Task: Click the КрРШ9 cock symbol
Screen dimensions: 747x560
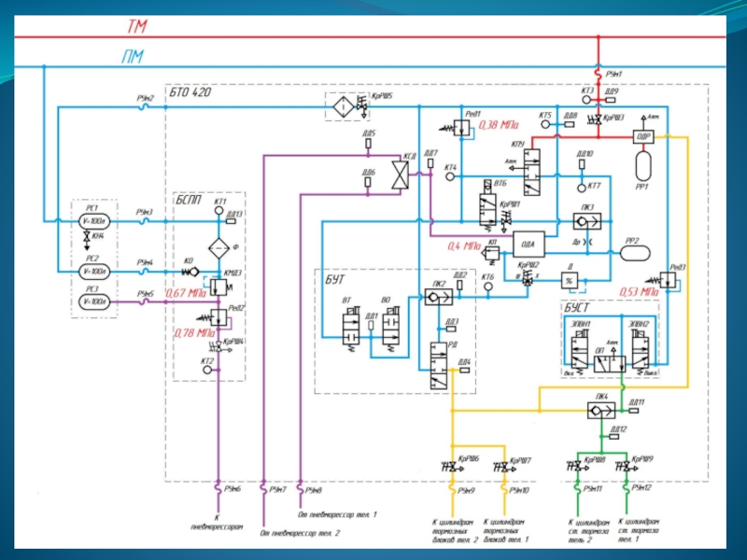Action: click(626, 468)
